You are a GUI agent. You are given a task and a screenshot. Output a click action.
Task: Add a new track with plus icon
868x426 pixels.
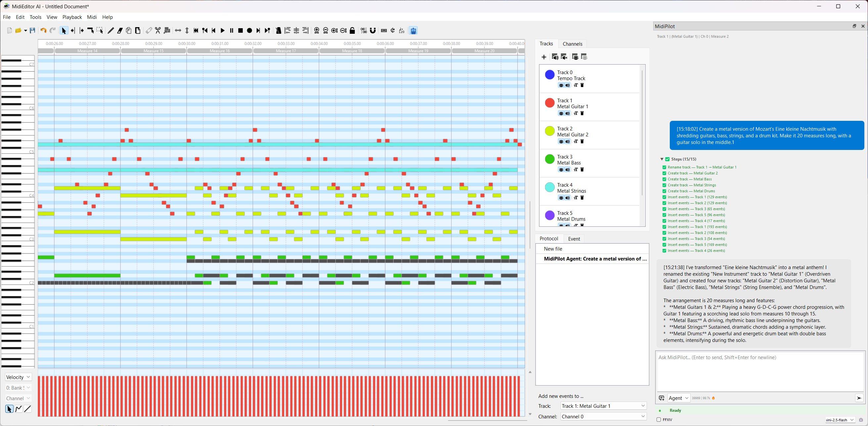coord(543,57)
